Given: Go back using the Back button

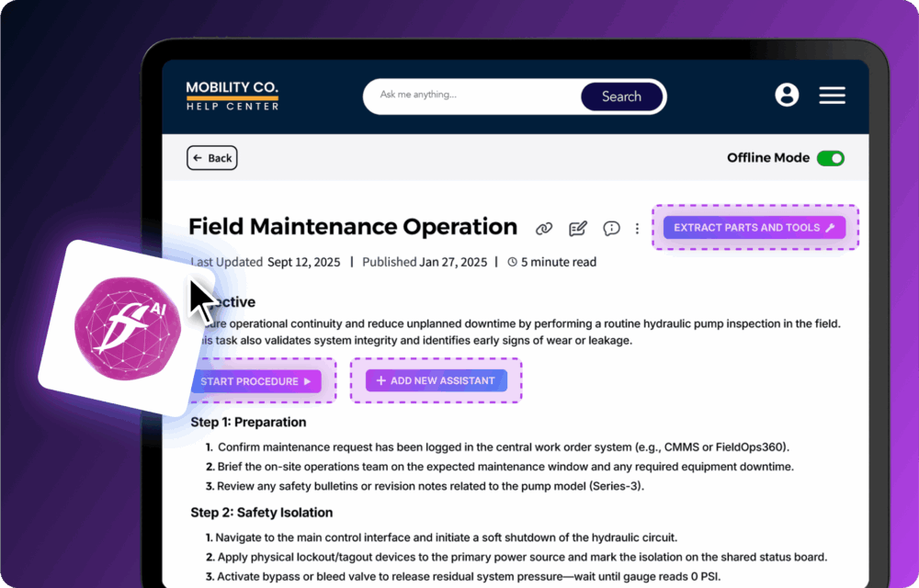Looking at the screenshot, I should pos(212,158).
